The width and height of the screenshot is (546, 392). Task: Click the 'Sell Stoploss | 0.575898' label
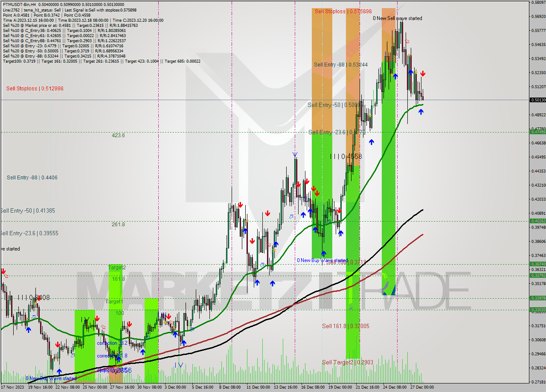point(343,12)
